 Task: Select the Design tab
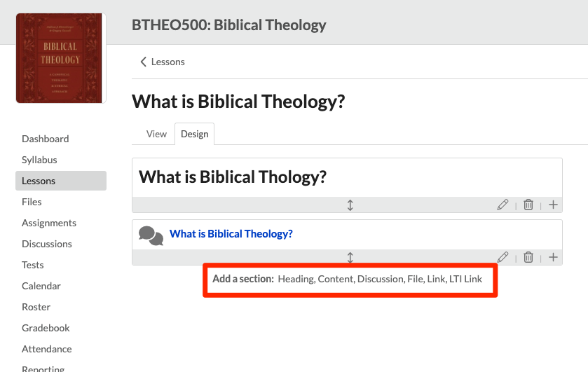click(194, 134)
